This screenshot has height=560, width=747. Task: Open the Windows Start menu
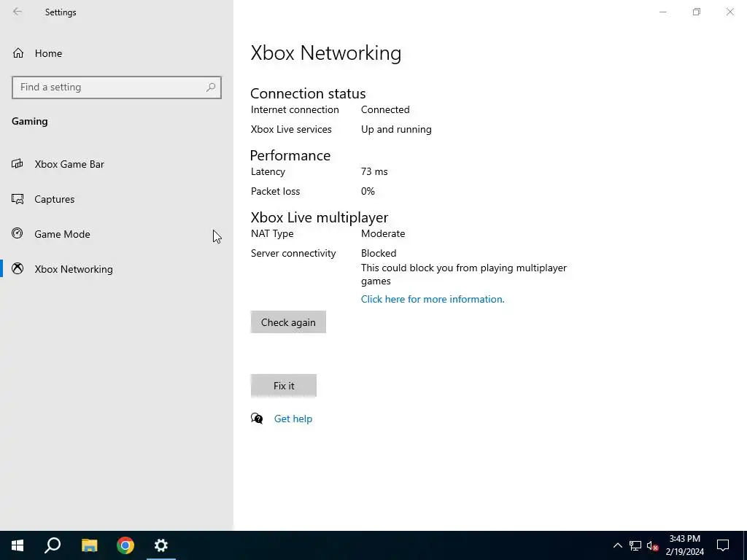click(18, 545)
